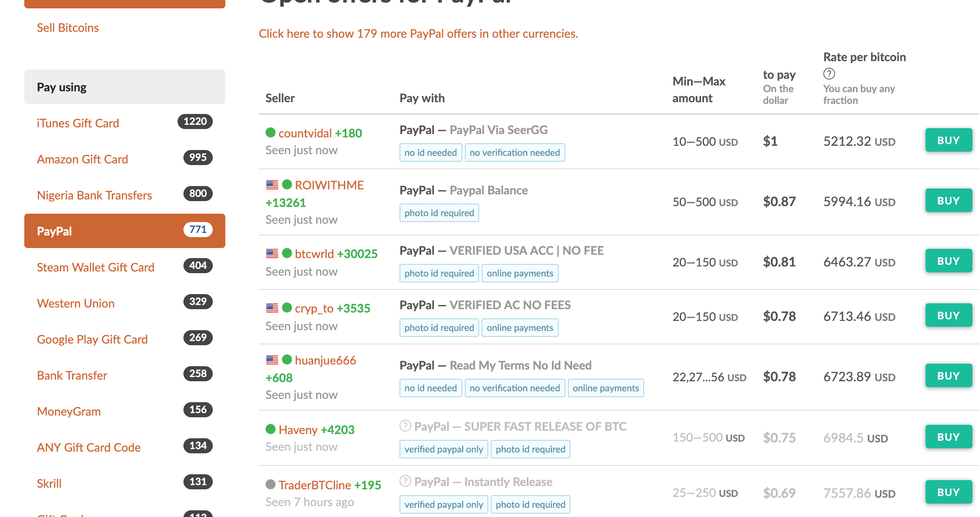
Task: Buy from countvidal at 5212.32 USD
Action: [x=949, y=140]
